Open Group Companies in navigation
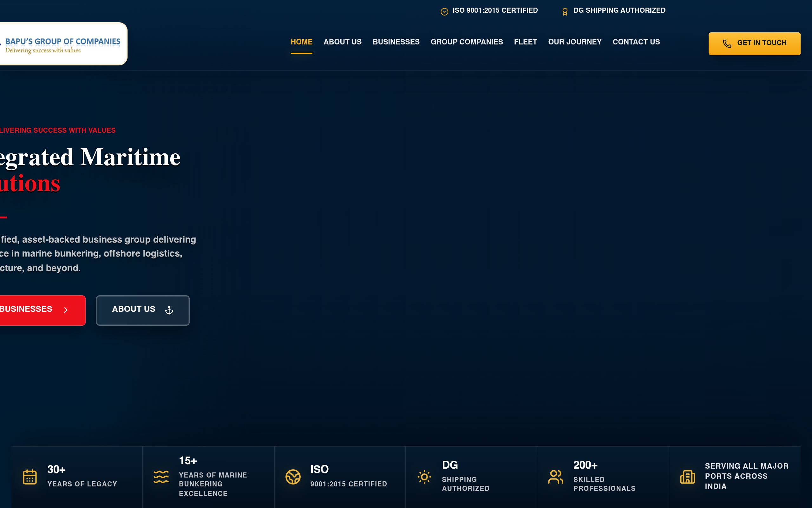Screen dimensions: 812x508 pos(467,42)
